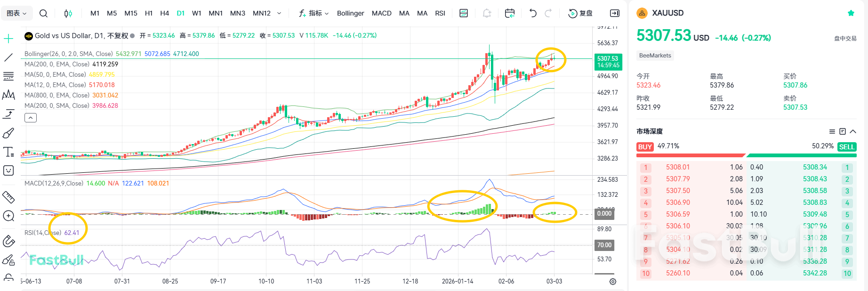This screenshot has width=868, height=291.
Task: Click the 复盘 replay button
Action: pos(581,13)
